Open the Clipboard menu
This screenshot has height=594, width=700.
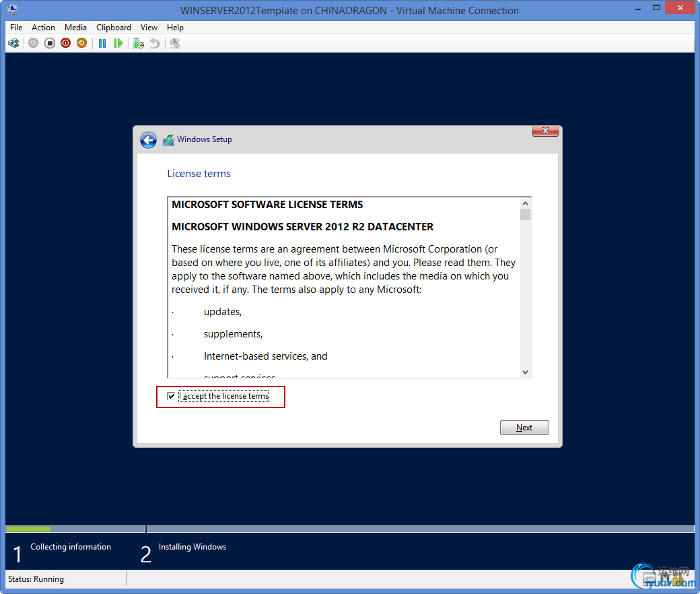click(114, 27)
